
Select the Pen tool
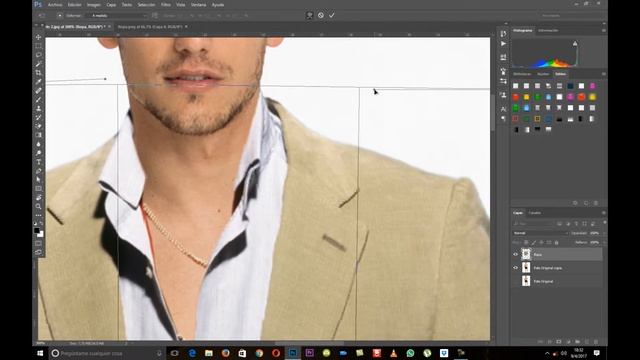38,171
